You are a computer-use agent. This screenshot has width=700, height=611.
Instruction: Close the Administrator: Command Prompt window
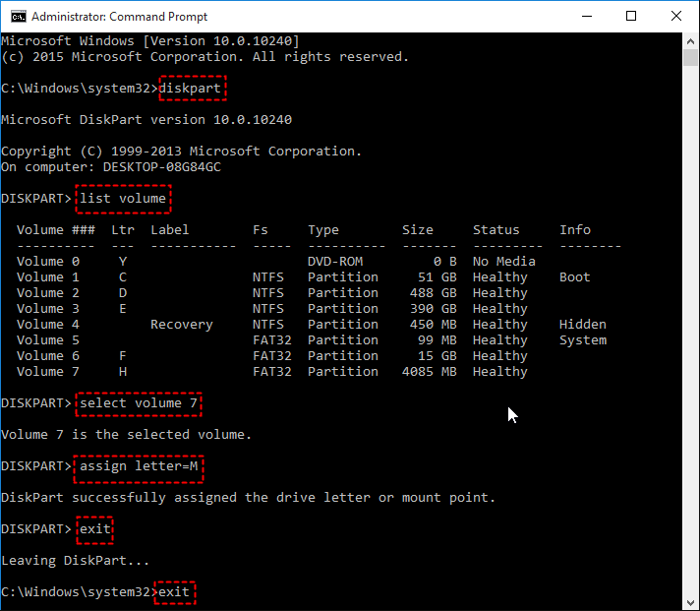pyautogui.click(x=675, y=17)
